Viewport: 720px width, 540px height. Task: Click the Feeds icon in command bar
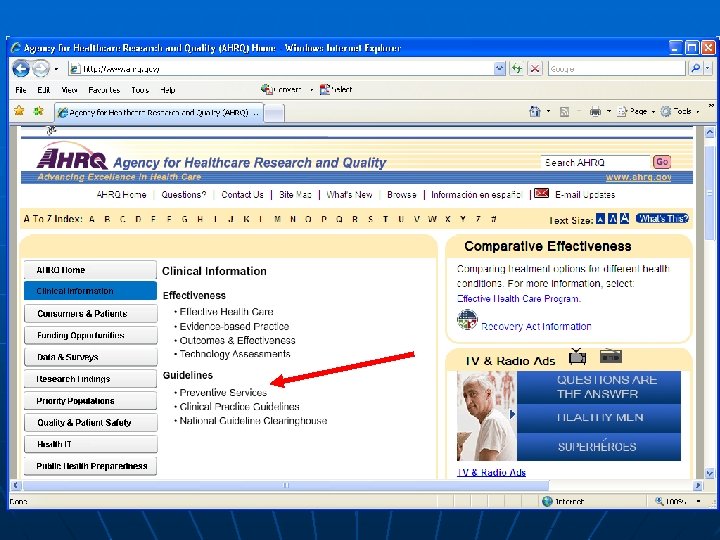click(x=564, y=112)
